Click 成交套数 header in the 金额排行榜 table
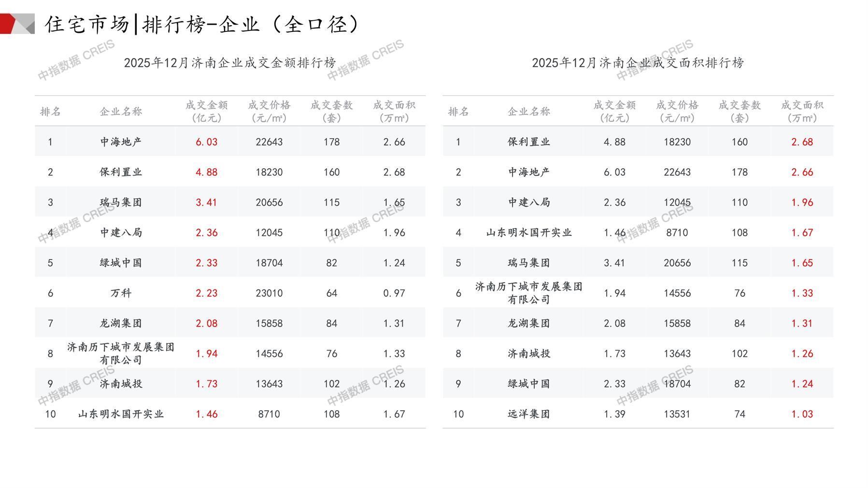The image size is (868, 488). coord(331,111)
